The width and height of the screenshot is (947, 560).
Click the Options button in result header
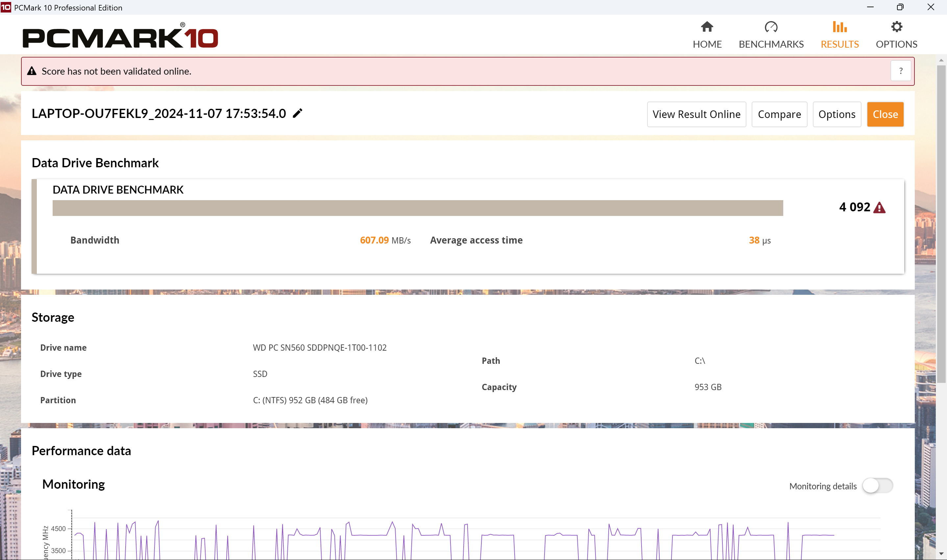click(836, 114)
